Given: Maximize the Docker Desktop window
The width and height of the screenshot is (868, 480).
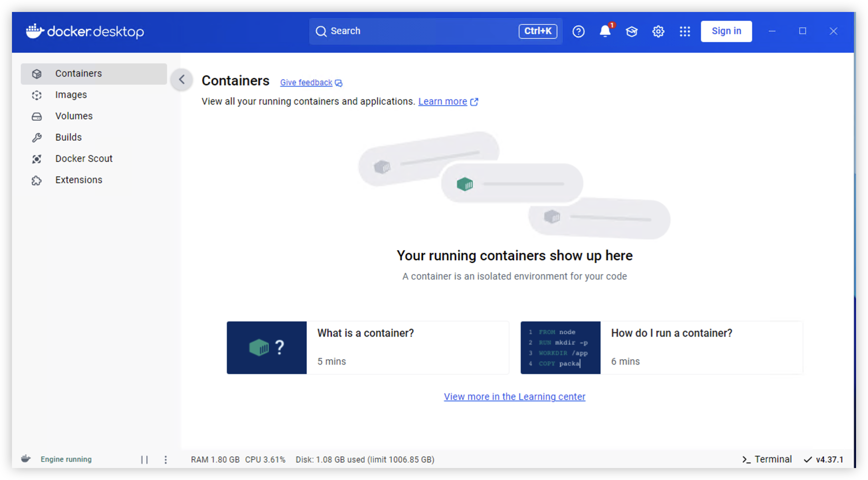Looking at the screenshot, I should click(803, 31).
